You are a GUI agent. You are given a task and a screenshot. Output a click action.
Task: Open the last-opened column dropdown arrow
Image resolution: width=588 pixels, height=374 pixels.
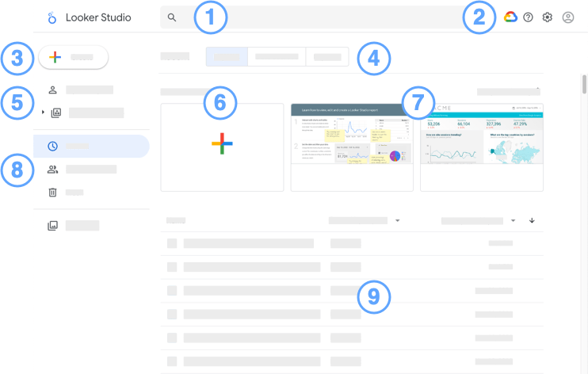tap(513, 220)
